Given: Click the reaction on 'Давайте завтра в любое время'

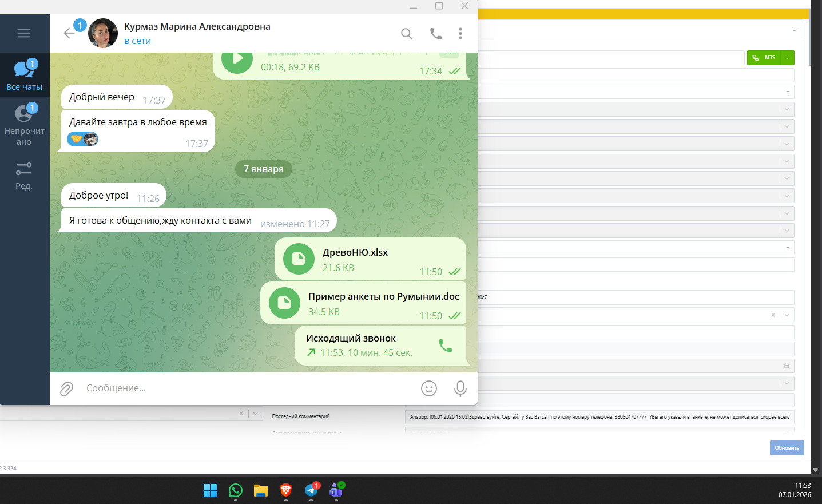Looking at the screenshot, I should click(x=83, y=139).
